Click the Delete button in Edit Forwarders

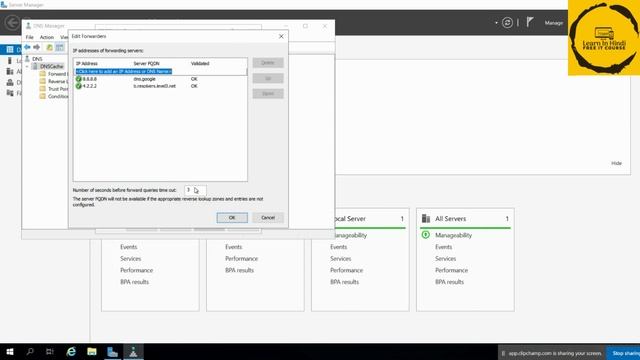click(x=268, y=62)
